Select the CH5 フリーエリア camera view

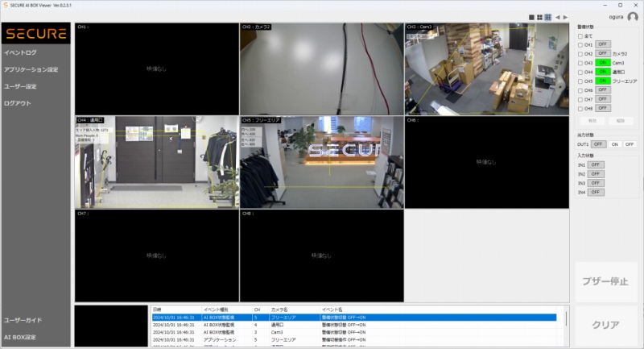(x=321, y=162)
